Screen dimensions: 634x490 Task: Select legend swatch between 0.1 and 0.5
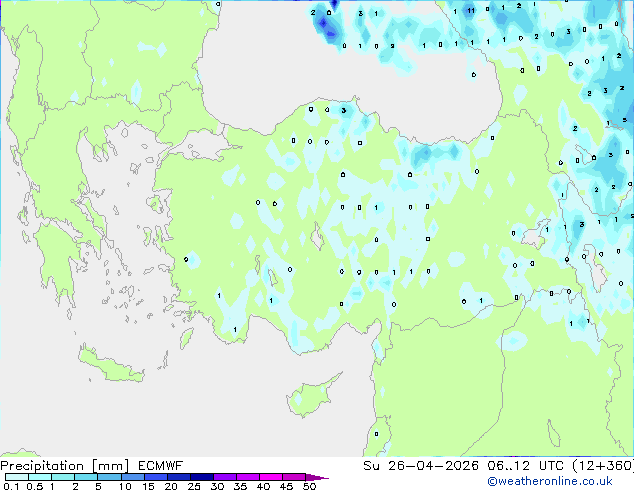17,477
